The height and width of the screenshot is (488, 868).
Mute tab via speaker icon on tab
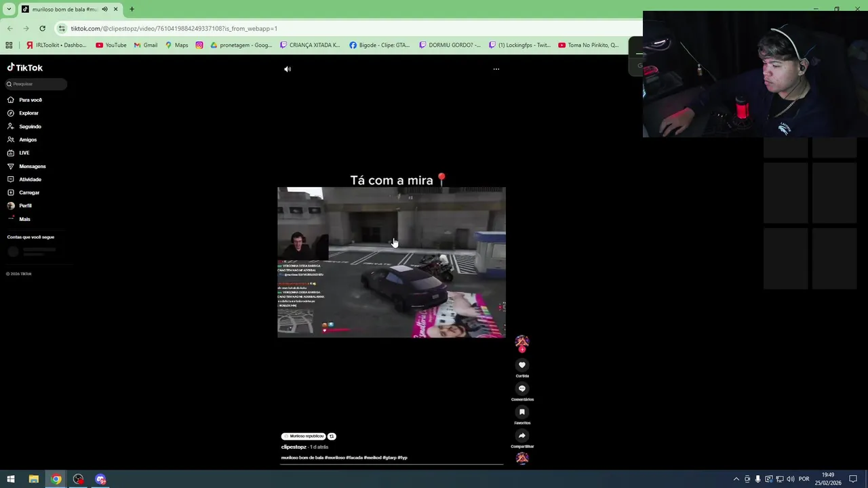tap(104, 9)
